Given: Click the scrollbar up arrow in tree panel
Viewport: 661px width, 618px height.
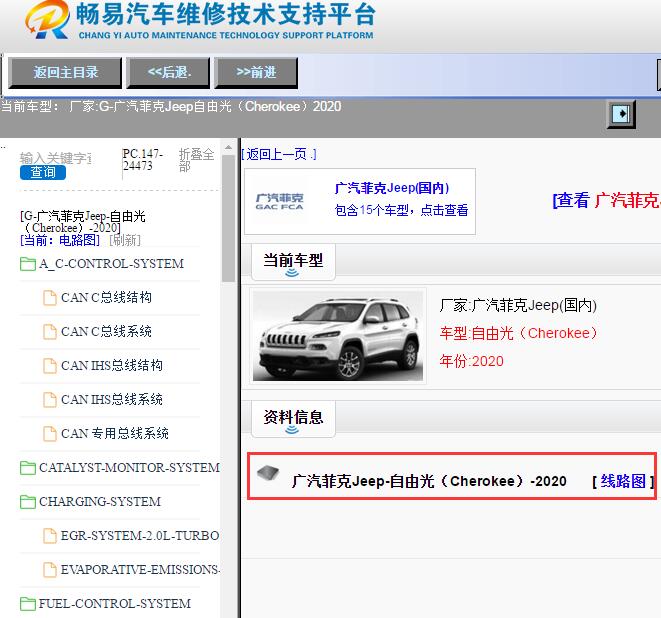Looking at the screenshot, I should pyautogui.click(x=228, y=148).
